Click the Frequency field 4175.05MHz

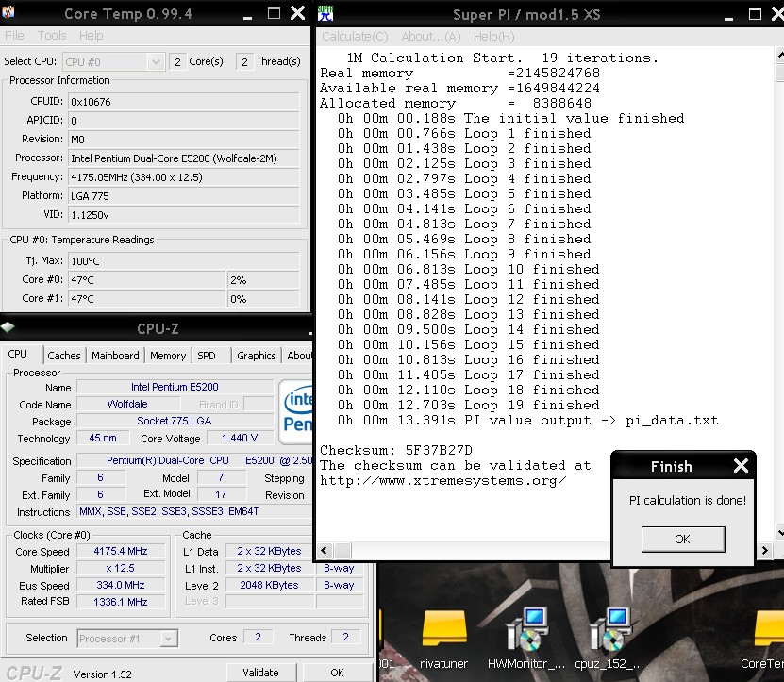pos(184,177)
